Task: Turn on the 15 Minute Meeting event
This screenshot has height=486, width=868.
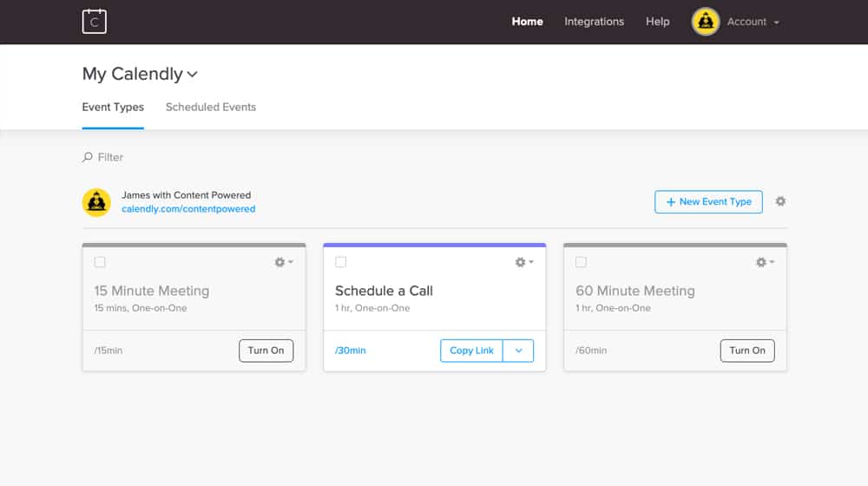Action: coord(266,351)
